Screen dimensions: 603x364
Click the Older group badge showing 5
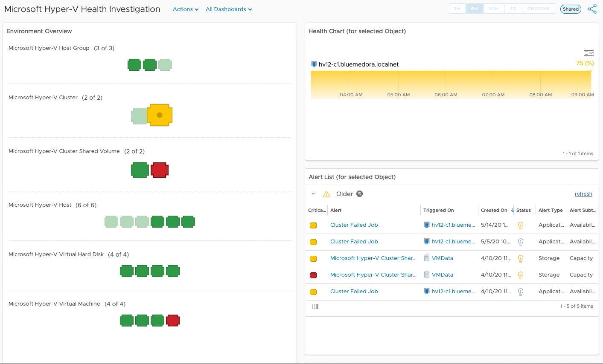360,194
